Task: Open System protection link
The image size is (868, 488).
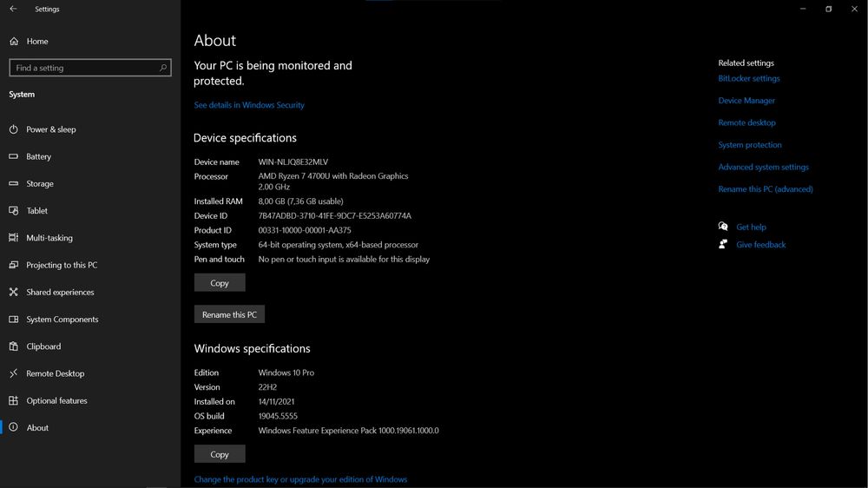Action: (750, 144)
